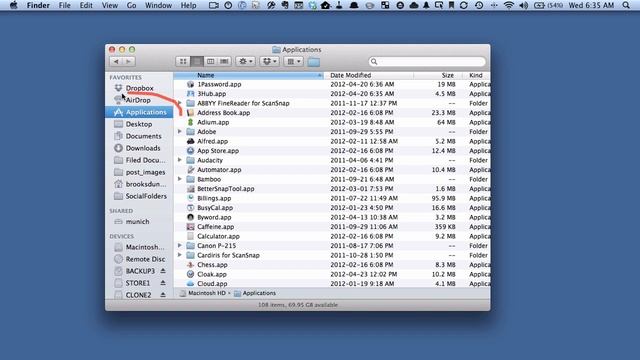The image size is (640, 360).
Task: Open the Dropbox toolbar dropdown
Action: coord(269,61)
